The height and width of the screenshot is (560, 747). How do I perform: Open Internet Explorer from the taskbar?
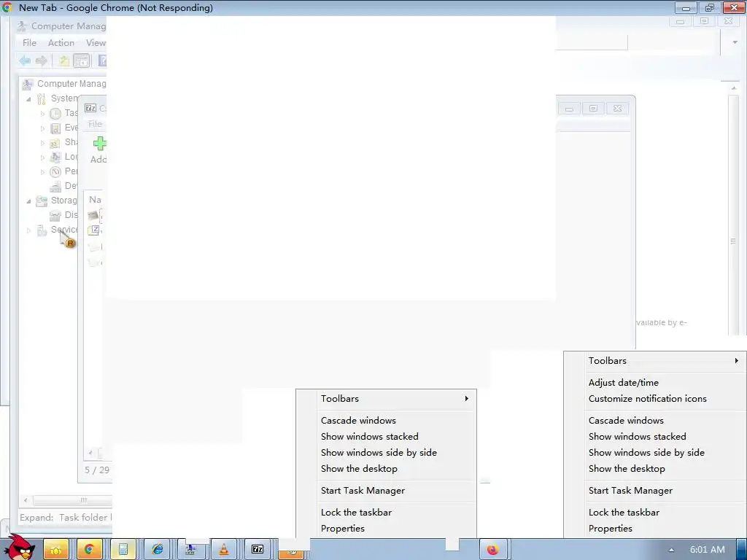158,550
